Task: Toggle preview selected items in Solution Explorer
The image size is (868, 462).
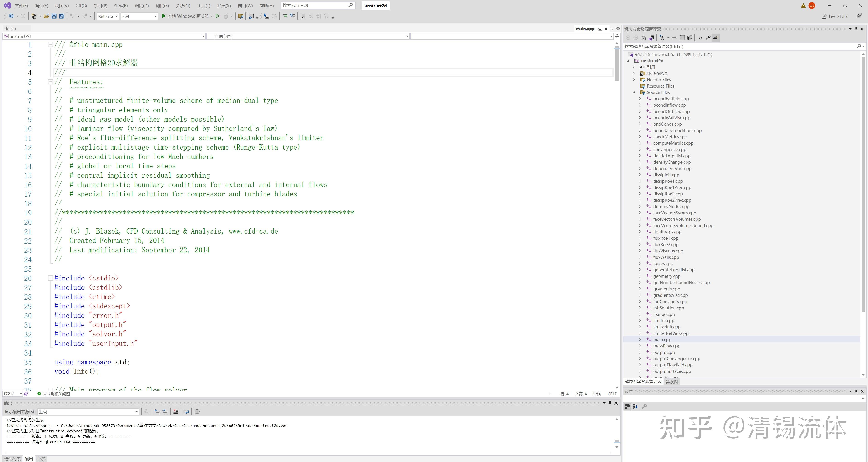Action: 716,38
